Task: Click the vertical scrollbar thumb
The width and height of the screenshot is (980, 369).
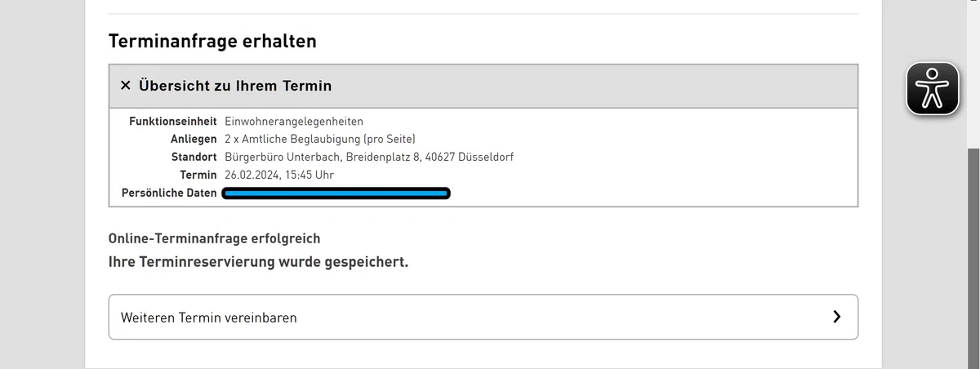Action: [x=973, y=257]
